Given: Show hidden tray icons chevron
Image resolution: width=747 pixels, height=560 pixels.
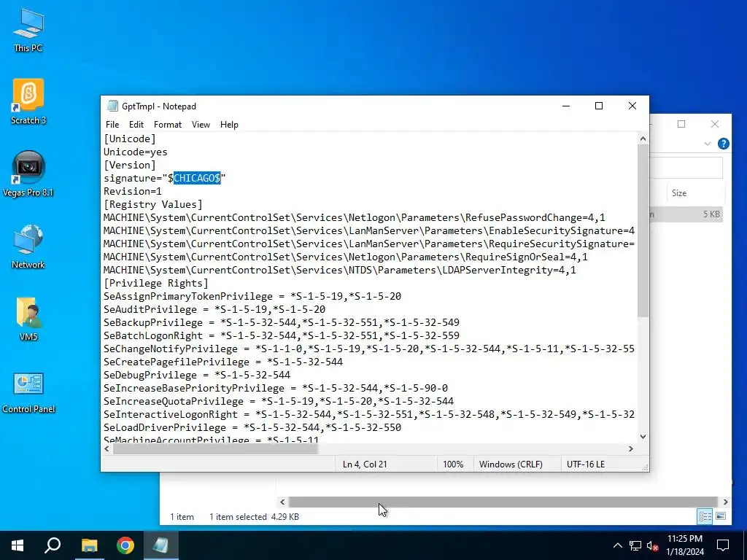Looking at the screenshot, I should pyautogui.click(x=617, y=545).
